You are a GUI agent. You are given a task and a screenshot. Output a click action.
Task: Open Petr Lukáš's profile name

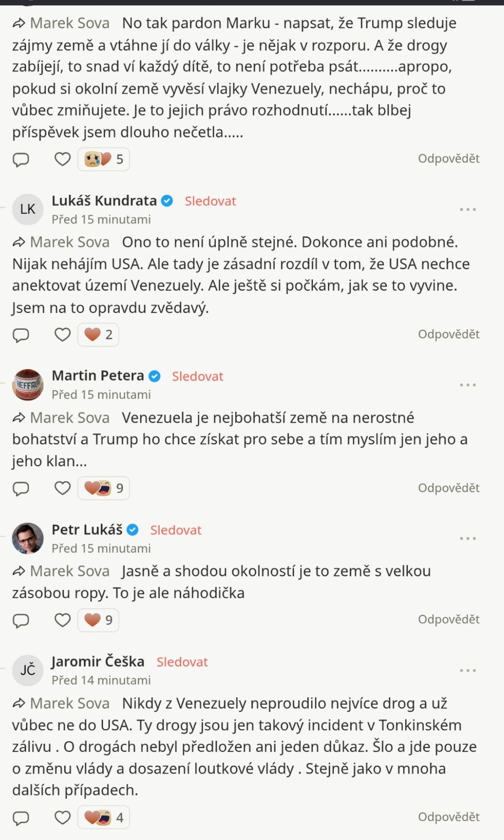[x=87, y=530]
